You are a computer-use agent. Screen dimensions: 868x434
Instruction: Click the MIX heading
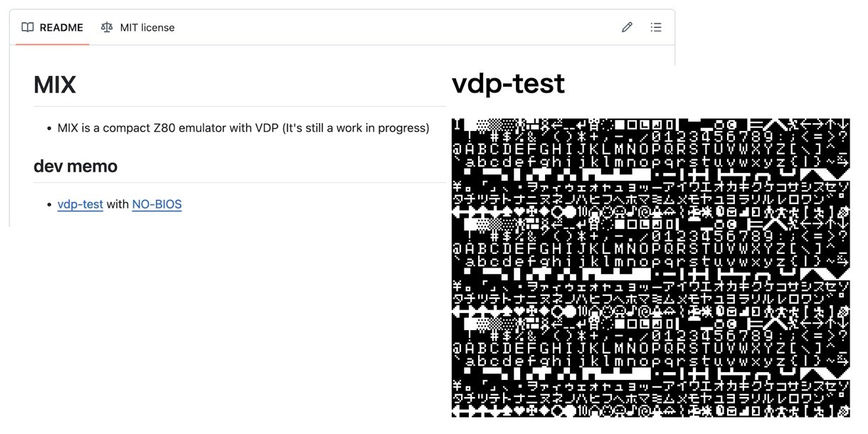(55, 85)
